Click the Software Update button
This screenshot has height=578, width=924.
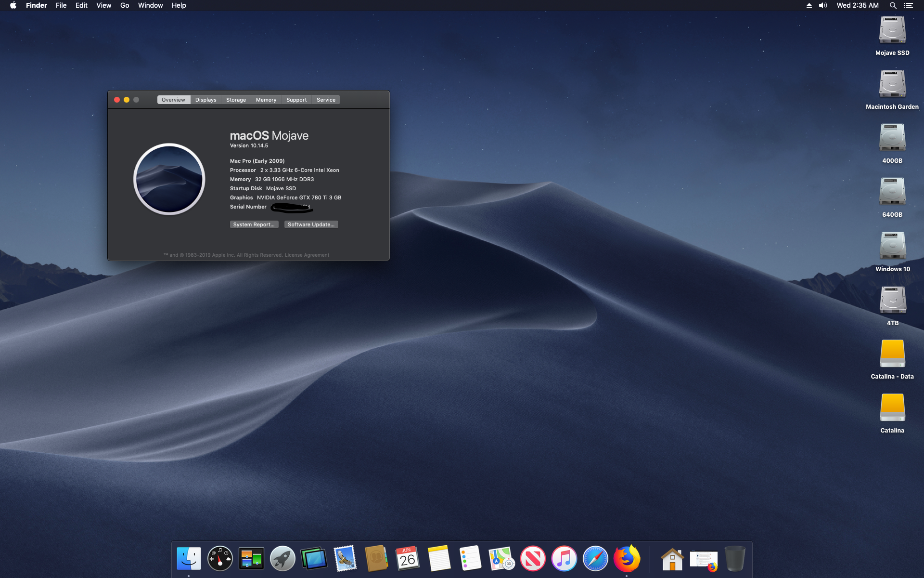pos(311,224)
